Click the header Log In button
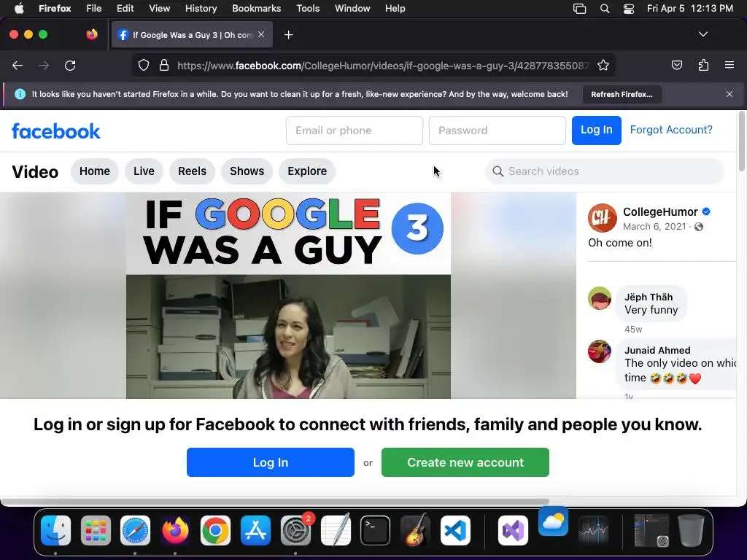Image resolution: width=747 pixels, height=560 pixels. coord(597,130)
